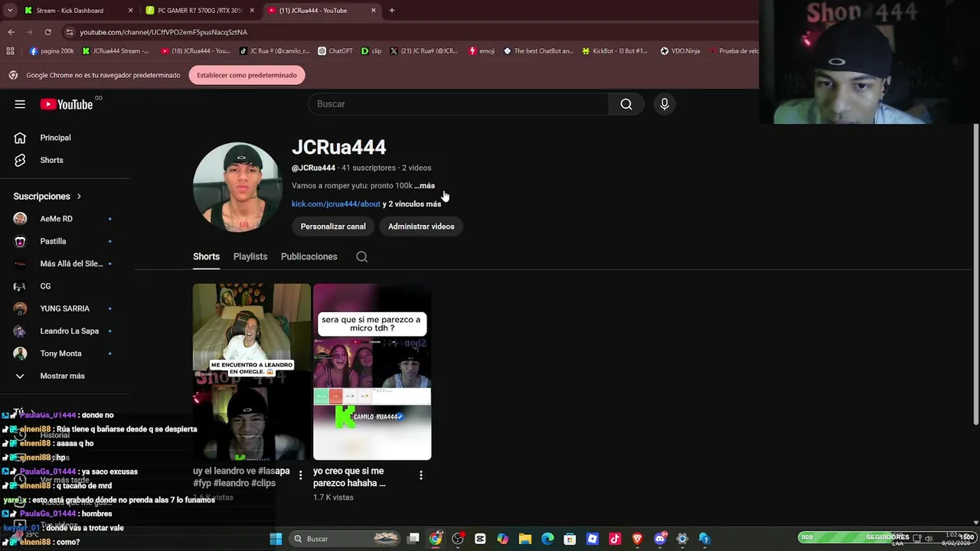Open 'pagina 200k' Facebook bookmark
The image size is (980, 551).
pyautogui.click(x=51, y=51)
